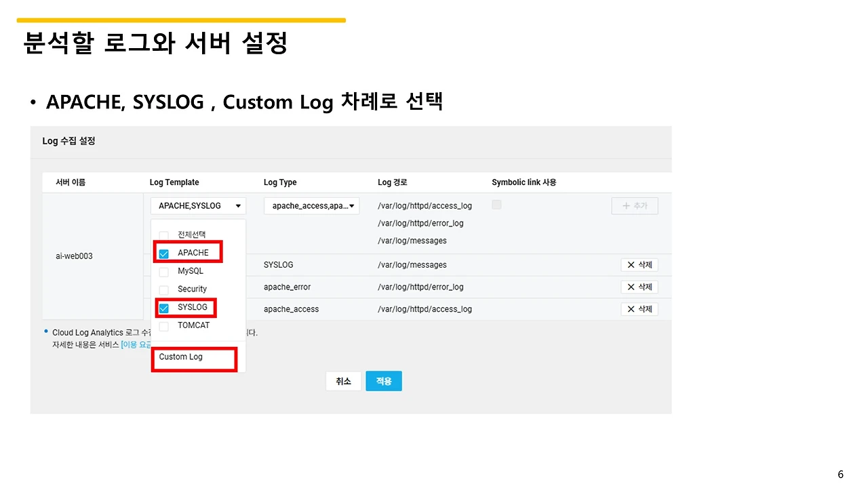This screenshot has height=488, width=868.
Task: Toggle the Symbolic link 사용 checkbox
Action: point(496,205)
